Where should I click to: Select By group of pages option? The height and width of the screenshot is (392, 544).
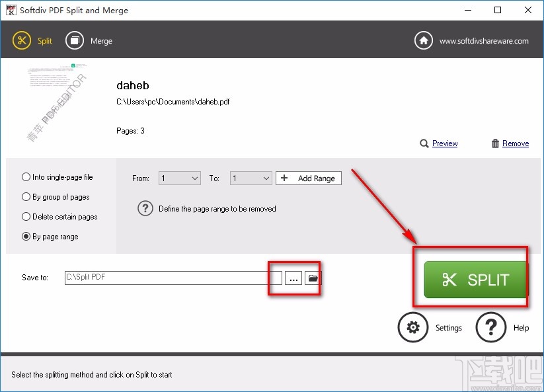tap(56, 197)
